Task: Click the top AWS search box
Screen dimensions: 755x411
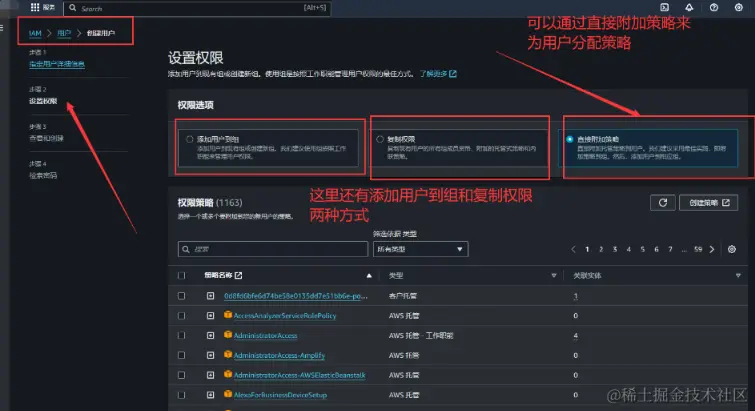Action: [197, 8]
